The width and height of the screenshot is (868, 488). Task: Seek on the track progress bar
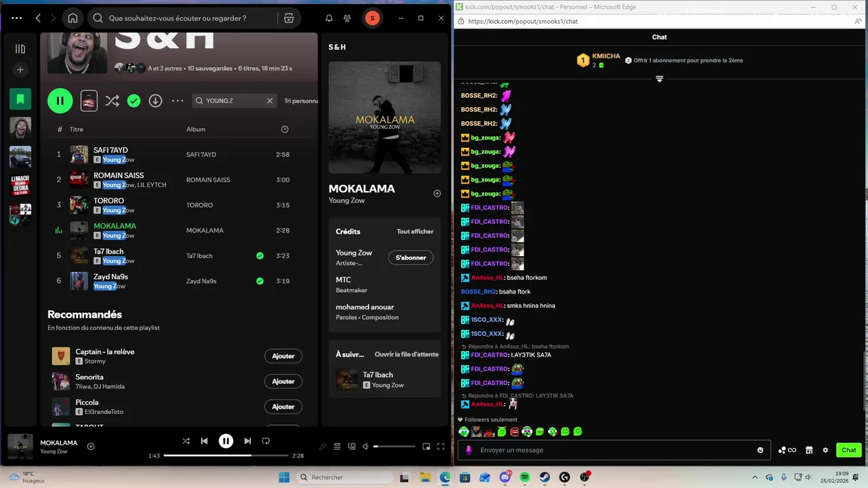[x=226, y=455]
